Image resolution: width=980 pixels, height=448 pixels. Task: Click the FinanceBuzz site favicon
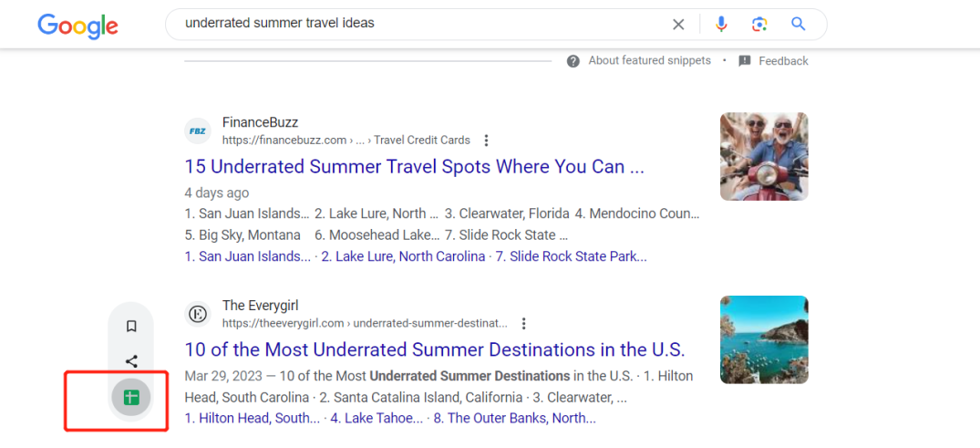click(x=198, y=131)
